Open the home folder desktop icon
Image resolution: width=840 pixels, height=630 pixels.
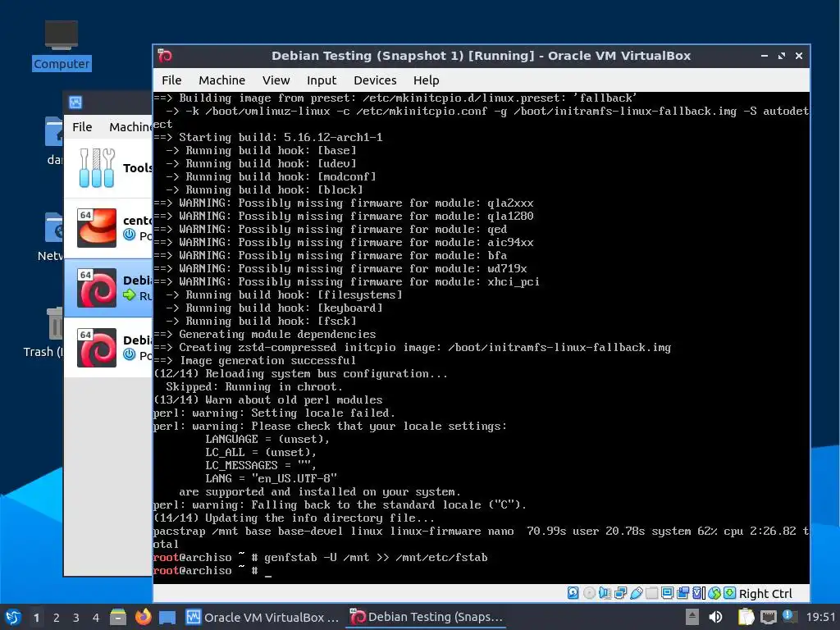[54, 141]
